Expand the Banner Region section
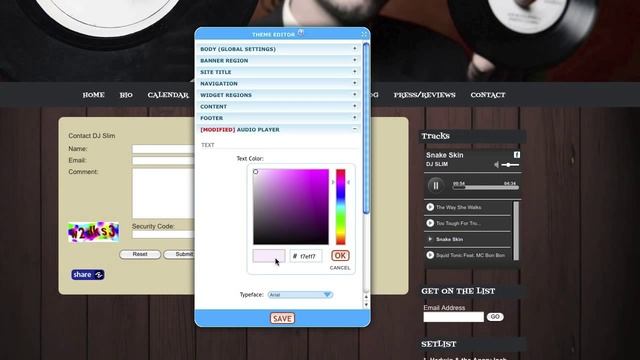 click(x=279, y=60)
